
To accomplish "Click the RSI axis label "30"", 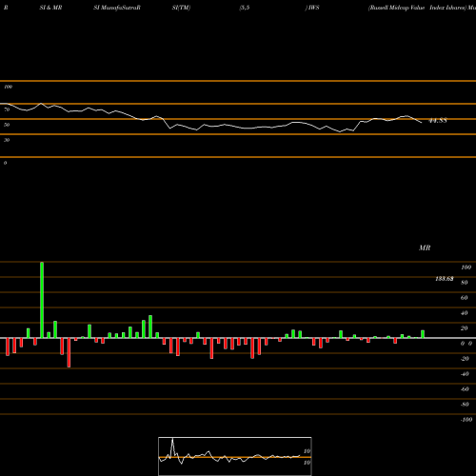I will pyautogui.click(x=7, y=140).
